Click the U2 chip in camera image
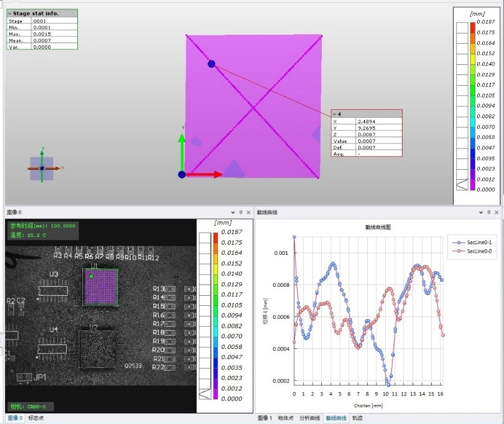This screenshot has width=504, height=424. 97,349
